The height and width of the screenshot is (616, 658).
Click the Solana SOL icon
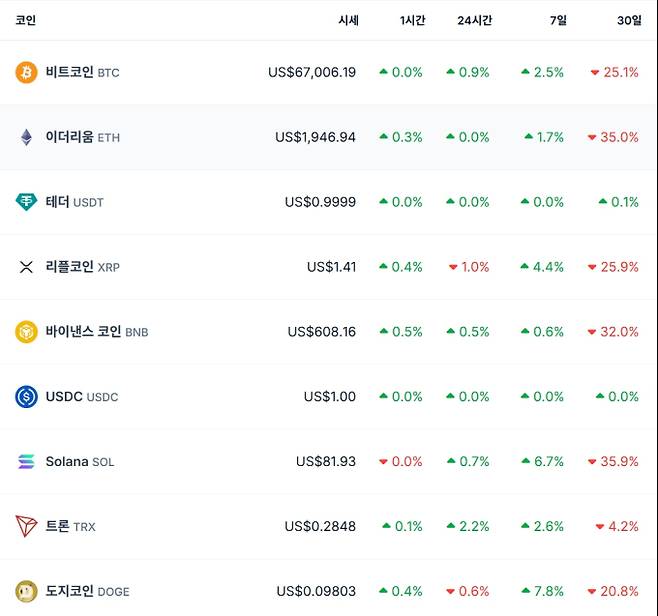(26, 462)
